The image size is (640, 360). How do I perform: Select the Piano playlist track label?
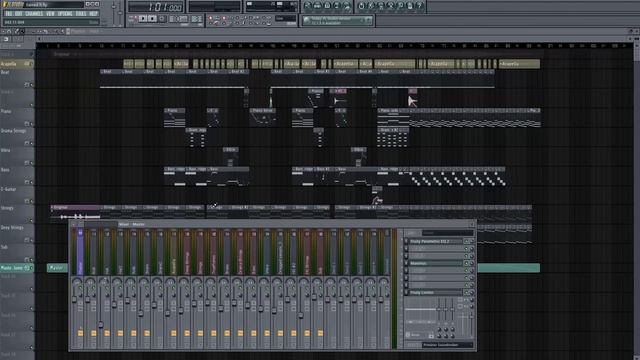tap(6, 111)
